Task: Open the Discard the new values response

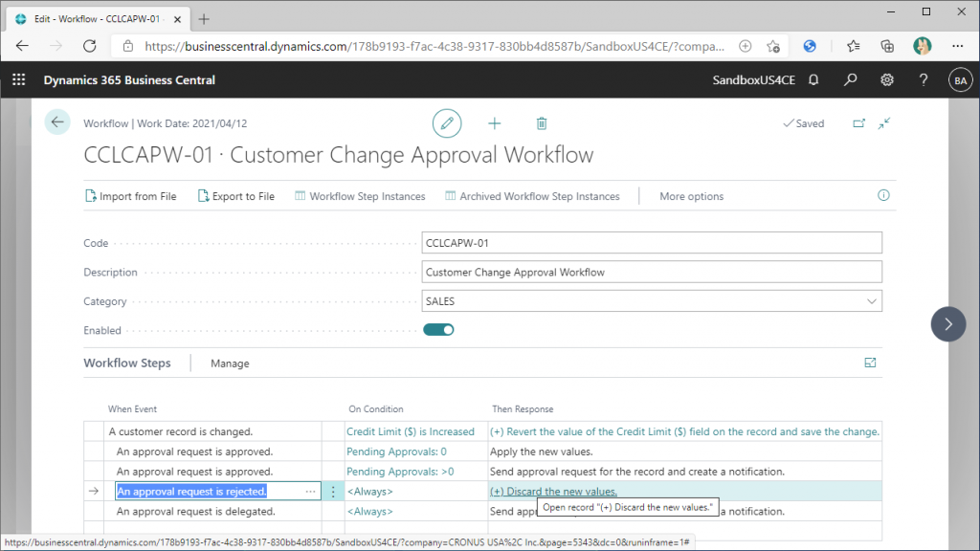Action: coord(553,492)
